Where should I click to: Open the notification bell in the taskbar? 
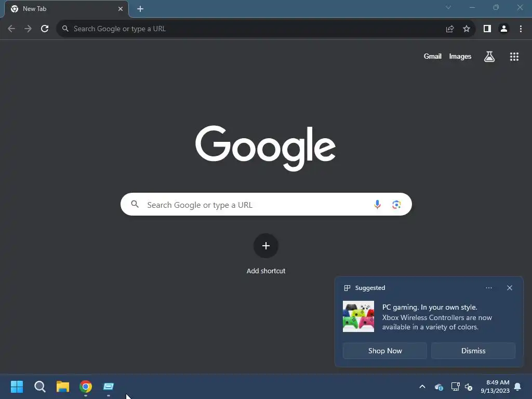pos(518,387)
